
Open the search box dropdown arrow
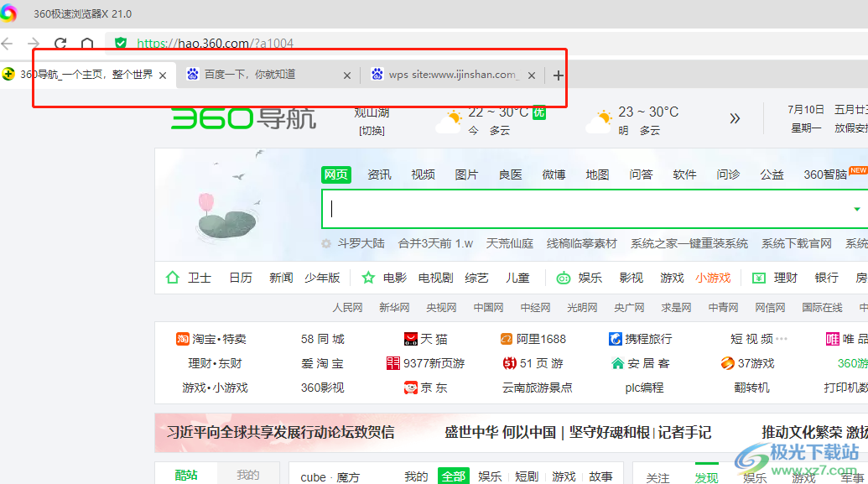point(857,209)
